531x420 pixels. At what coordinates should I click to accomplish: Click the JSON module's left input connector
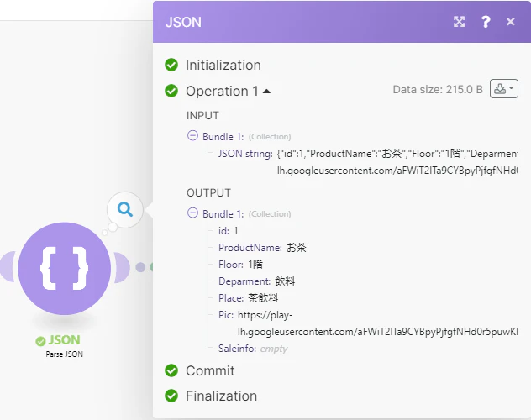coord(8,266)
